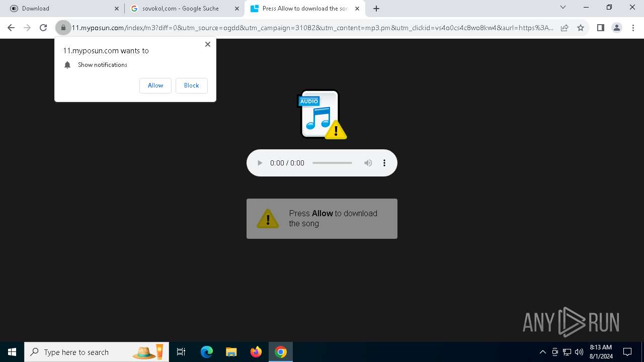This screenshot has width=644, height=362.
Task: Open the tab search dropdown
Action: click(563, 8)
